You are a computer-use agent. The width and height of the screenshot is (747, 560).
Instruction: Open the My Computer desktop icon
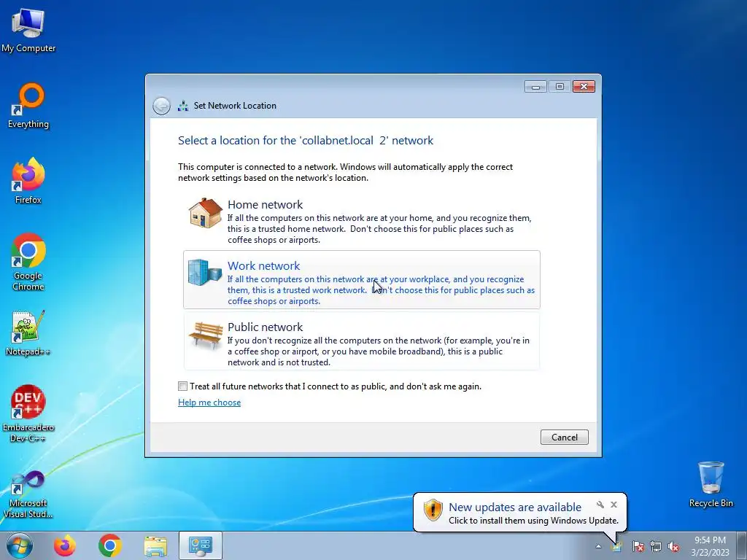(x=28, y=29)
